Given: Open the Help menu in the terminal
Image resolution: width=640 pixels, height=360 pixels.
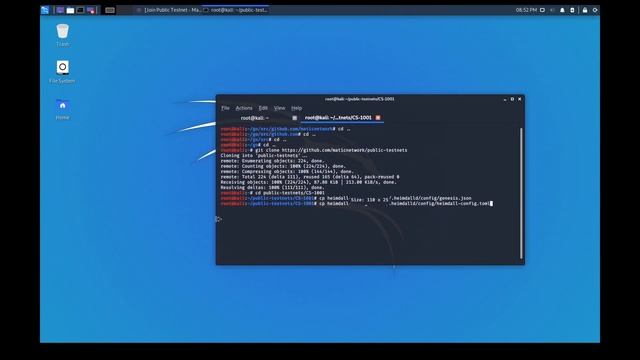Looking at the screenshot, I should click(297, 108).
